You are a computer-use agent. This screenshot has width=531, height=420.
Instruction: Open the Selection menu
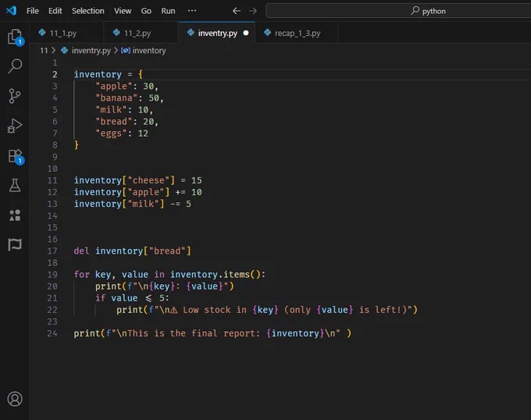click(x=87, y=11)
